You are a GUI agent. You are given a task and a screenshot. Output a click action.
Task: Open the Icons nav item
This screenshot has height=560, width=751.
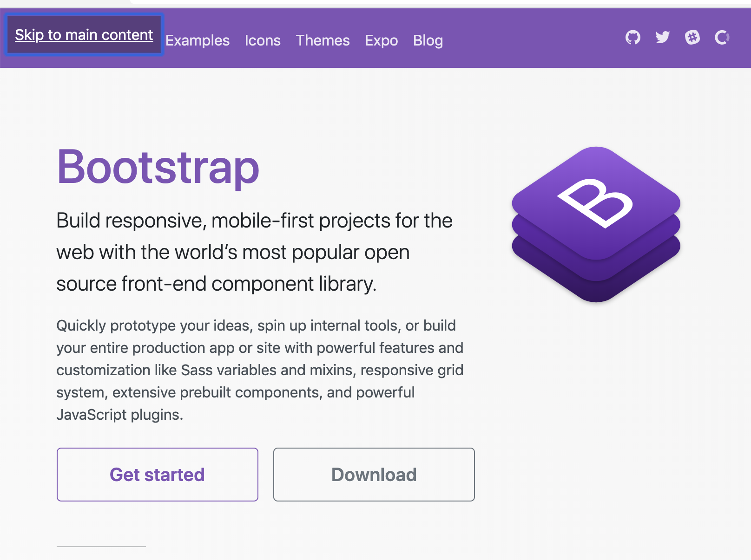[x=263, y=40]
